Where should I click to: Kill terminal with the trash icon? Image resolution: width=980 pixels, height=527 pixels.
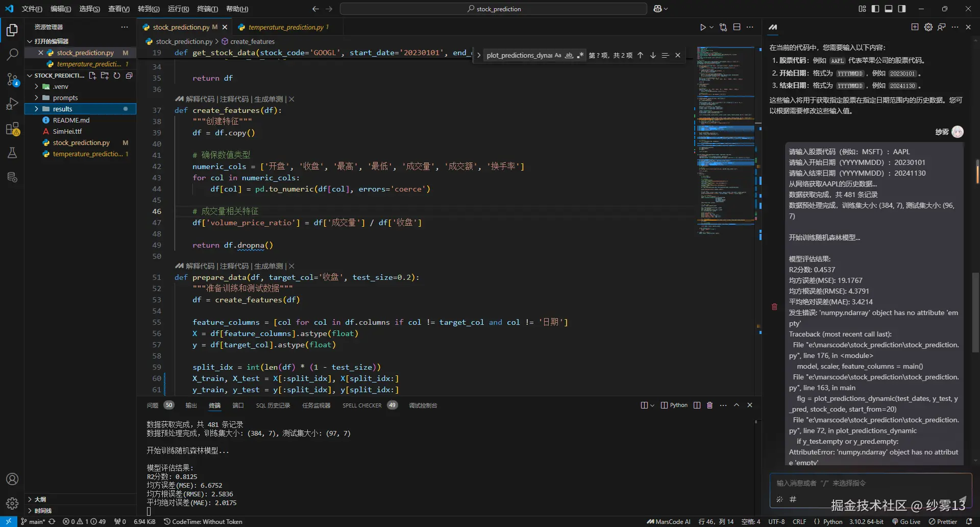click(x=709, y=405)
